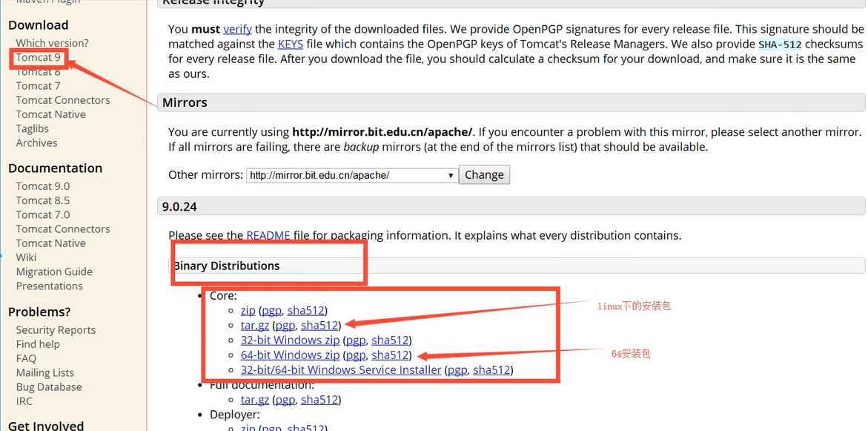Click the Change mirror button
The width and height of the screenshot is (868, 431).
point(484,174)
